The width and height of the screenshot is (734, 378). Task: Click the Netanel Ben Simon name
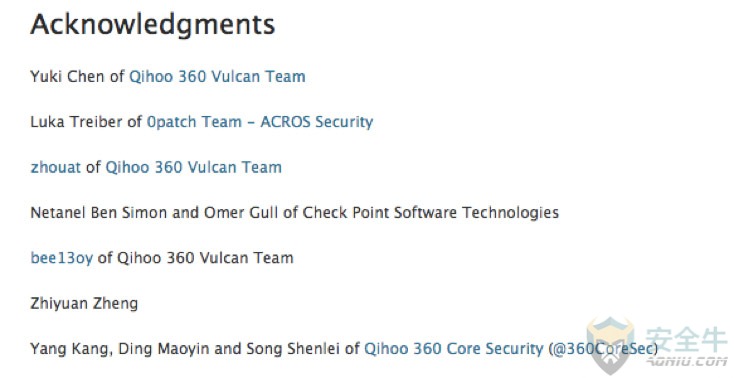[99, 213]
